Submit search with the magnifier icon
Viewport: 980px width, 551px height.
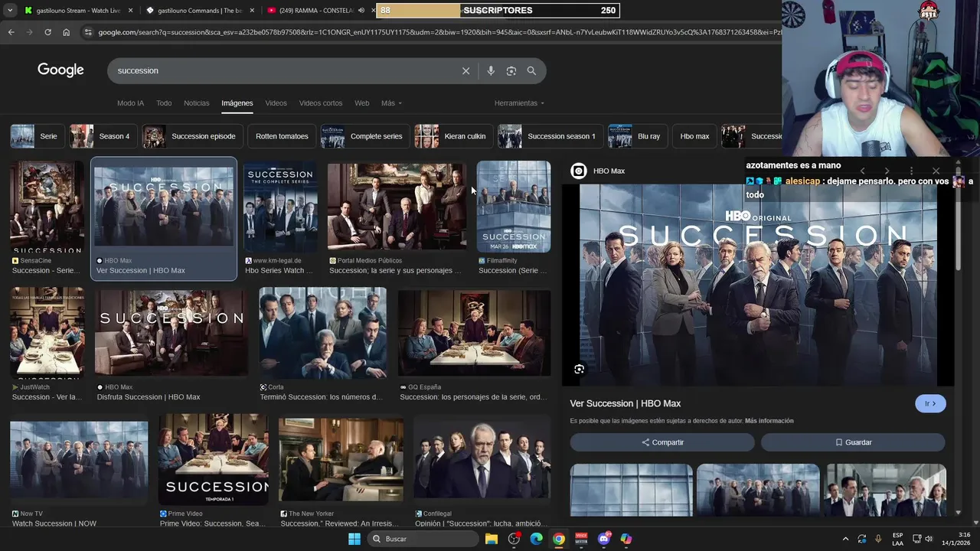pos(531,70)
